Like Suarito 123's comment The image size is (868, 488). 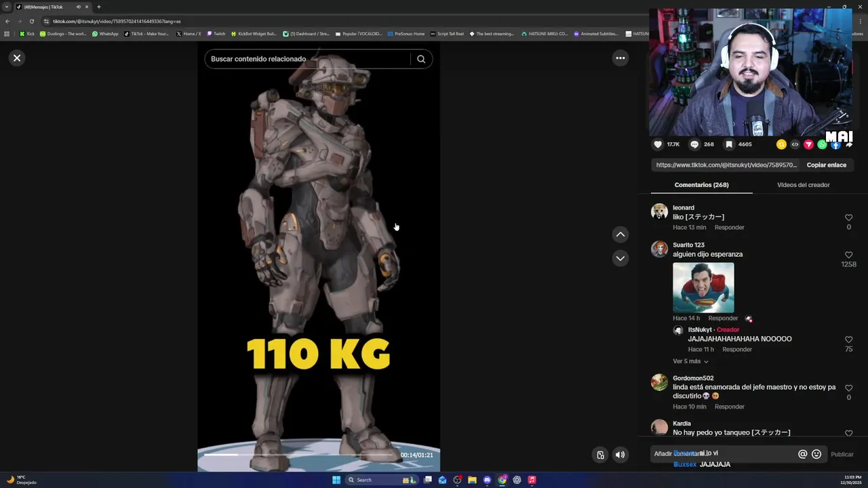[x=848, y=255]
